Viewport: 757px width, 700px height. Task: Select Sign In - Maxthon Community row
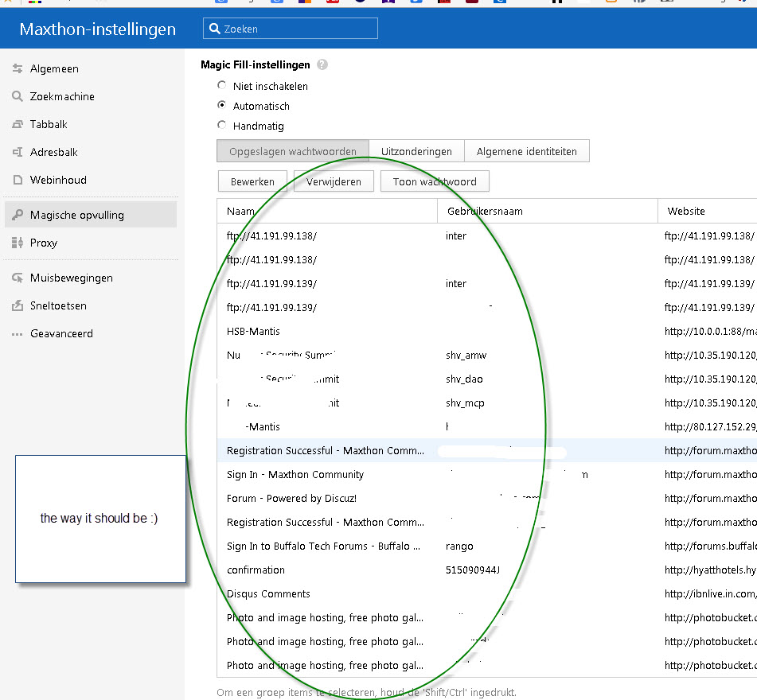pos(487,475)
